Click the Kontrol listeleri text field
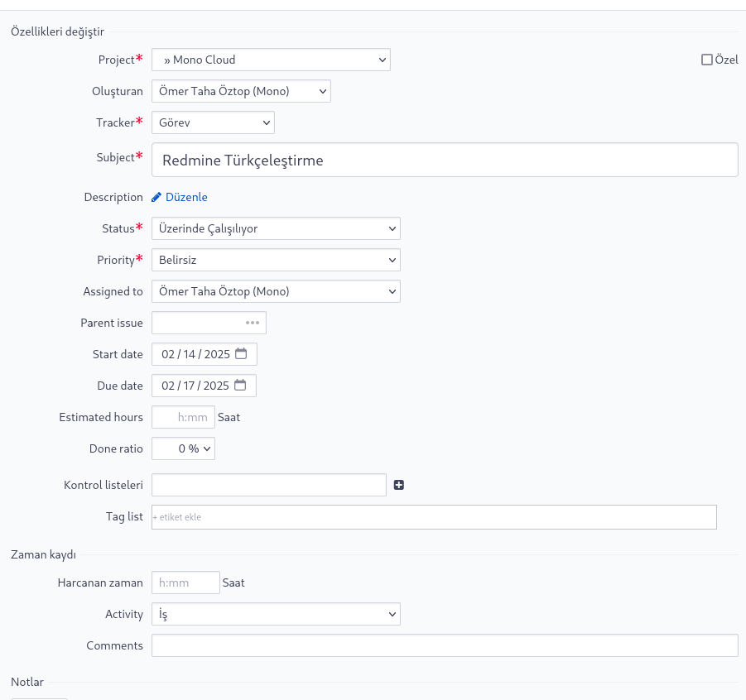Image resolution: width=746 pixels, height=700 pixels. click(x=269, y=485)
